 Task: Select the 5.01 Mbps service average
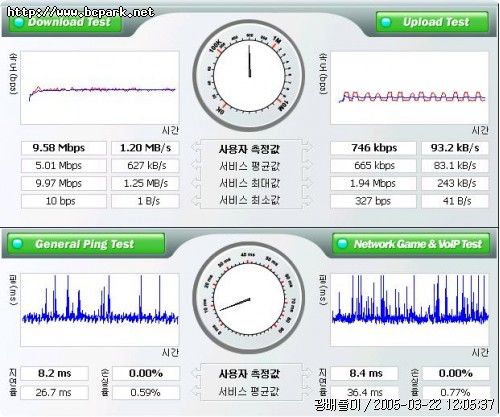[x=64, y=166]
